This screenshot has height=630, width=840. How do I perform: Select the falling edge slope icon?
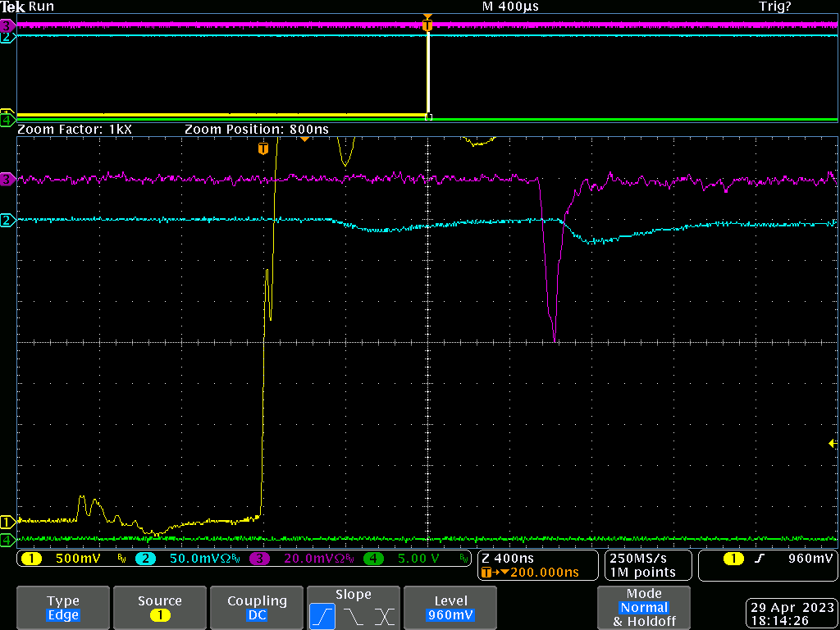click(x=353, y=615)
